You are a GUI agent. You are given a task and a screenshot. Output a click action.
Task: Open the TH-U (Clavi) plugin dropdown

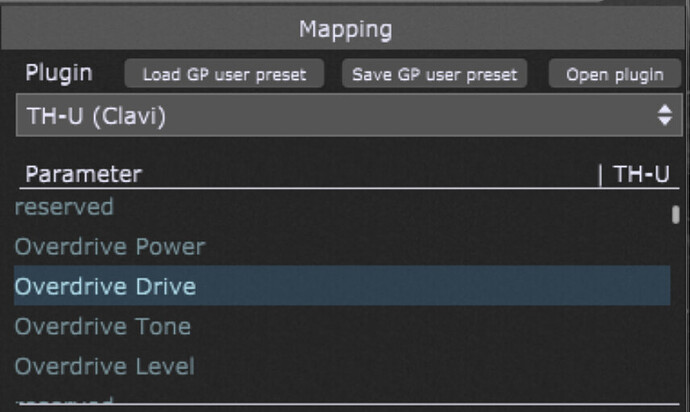tap(349, 115)
